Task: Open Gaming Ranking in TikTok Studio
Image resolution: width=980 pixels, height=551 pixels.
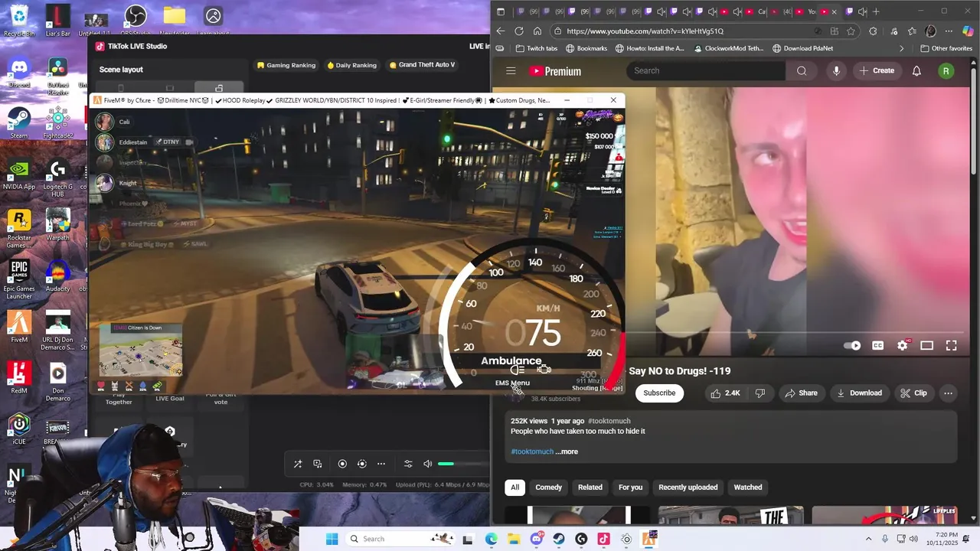Action: click(286, 65)
